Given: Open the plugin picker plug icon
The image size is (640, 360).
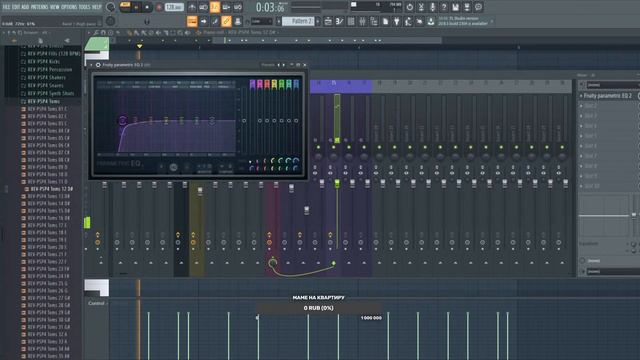Looking at the screenshot, I should 396,21.
